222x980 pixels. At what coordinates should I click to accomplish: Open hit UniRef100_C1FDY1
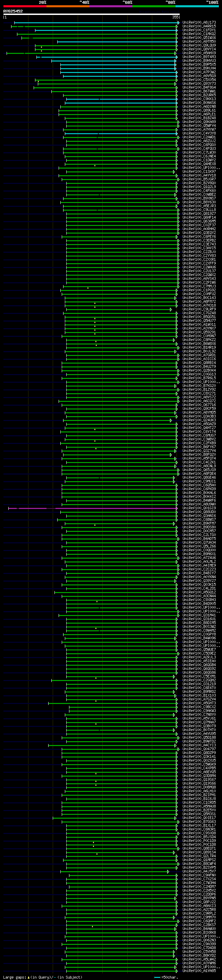pyautogui.click(x=199, y=30)
